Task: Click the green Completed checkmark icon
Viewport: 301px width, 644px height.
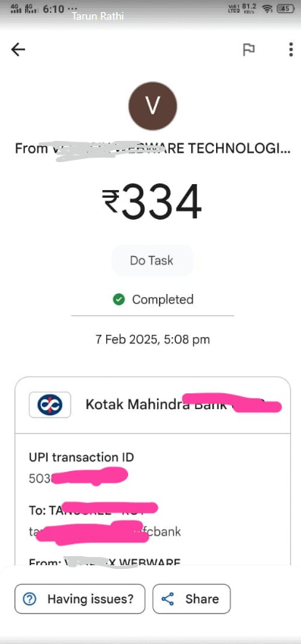Action: click(118, 300)
